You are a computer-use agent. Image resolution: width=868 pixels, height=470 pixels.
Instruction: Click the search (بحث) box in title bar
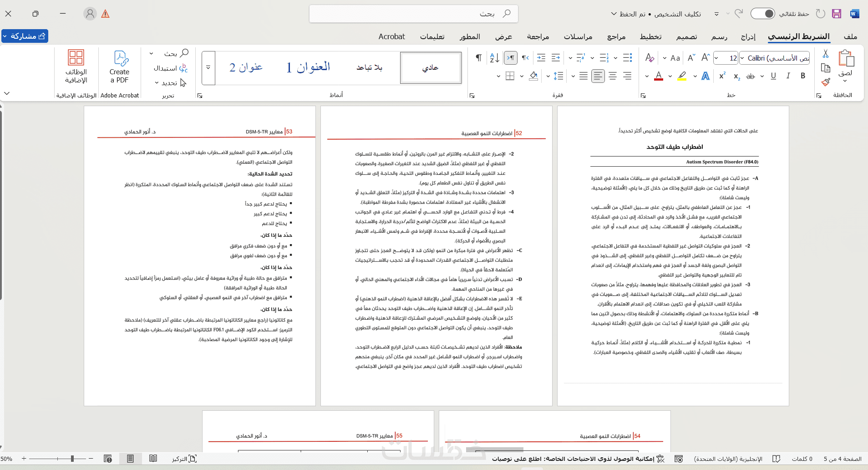pyautogui.click(x=413, y=14)
